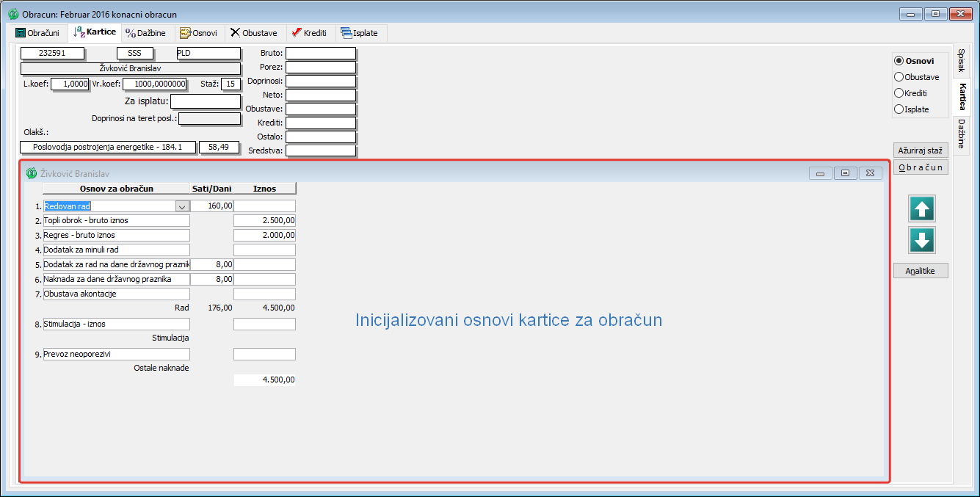Select the Obustave radio button
980x497 pixels.
pos(899,77)
